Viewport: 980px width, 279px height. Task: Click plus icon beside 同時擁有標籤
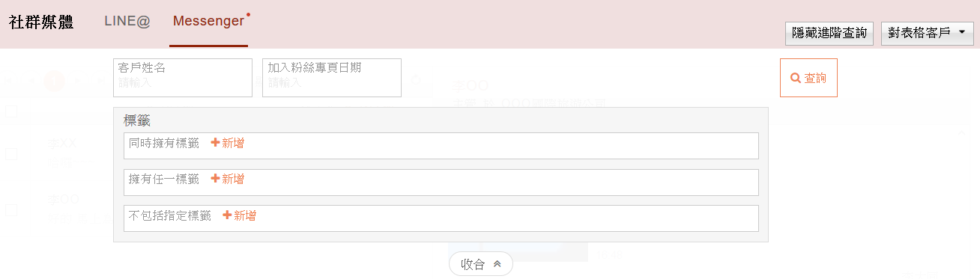click(215, 142)
